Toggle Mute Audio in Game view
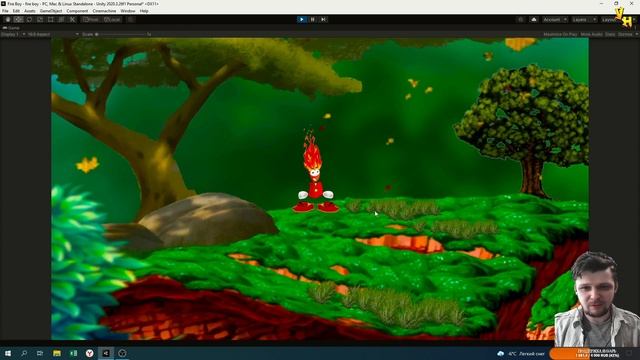Screen dimensions: 640x360 click(591, 34)
